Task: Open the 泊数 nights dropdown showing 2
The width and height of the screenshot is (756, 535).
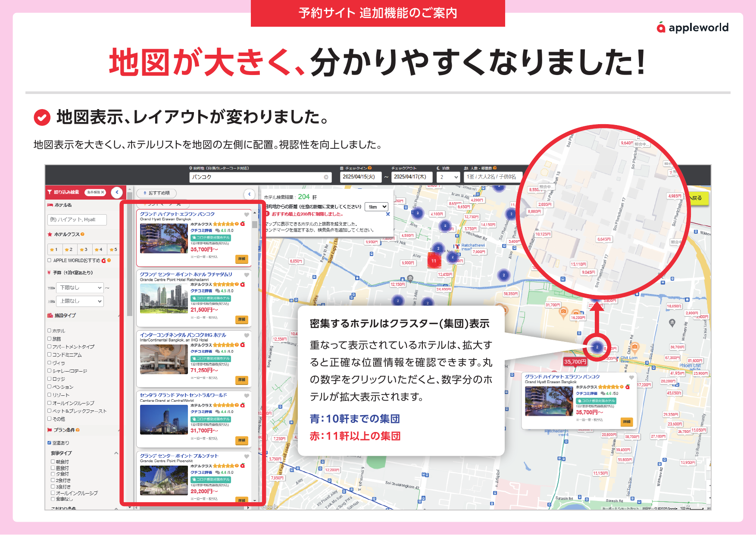Action: tap(449, 177)
